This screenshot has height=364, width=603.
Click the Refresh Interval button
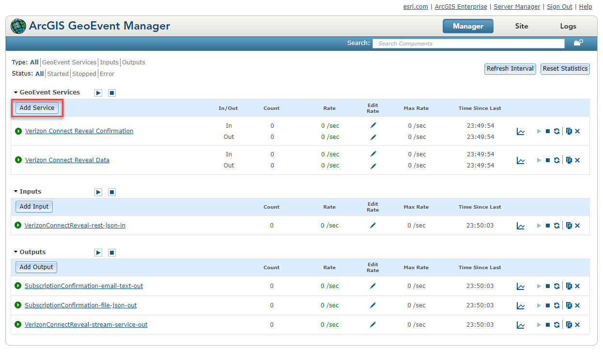(510, 69)
